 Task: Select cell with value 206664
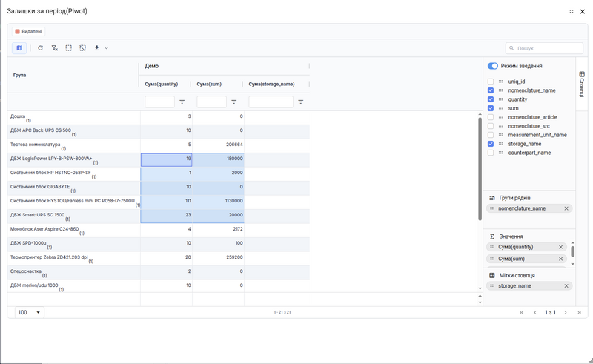[x=218, y=145]
